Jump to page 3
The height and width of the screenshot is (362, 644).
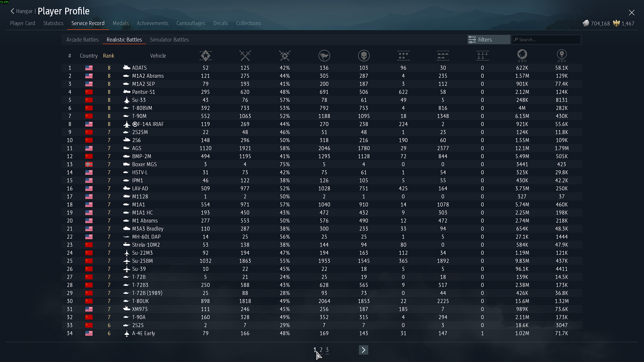click(x=327, y=350)
